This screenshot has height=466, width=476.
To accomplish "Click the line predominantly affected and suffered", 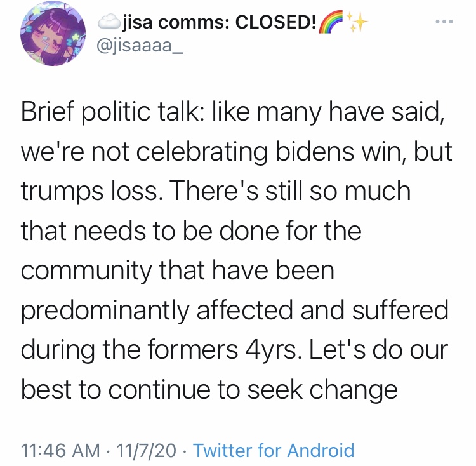I will pyautogui.click(x=235, y=310).
